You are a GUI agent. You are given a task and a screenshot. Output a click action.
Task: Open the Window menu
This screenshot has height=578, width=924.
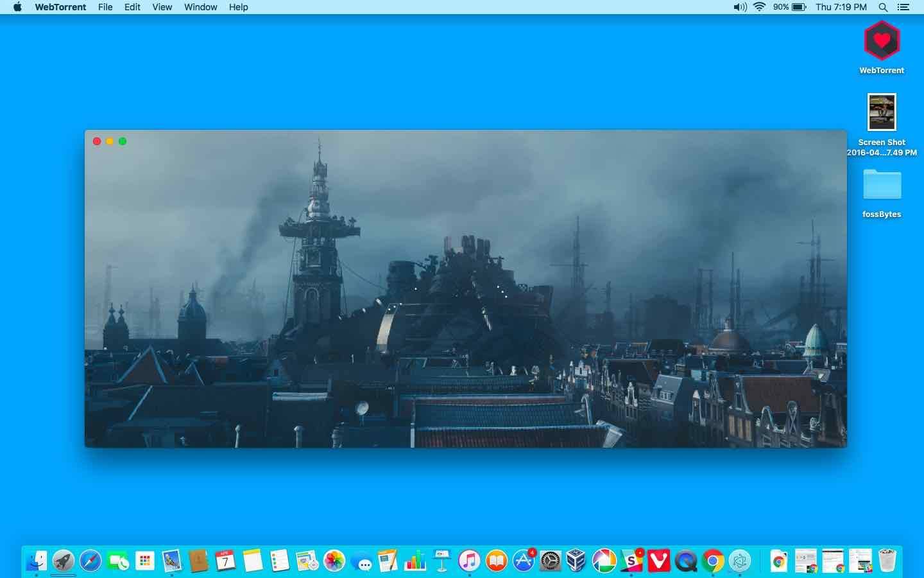200,7
